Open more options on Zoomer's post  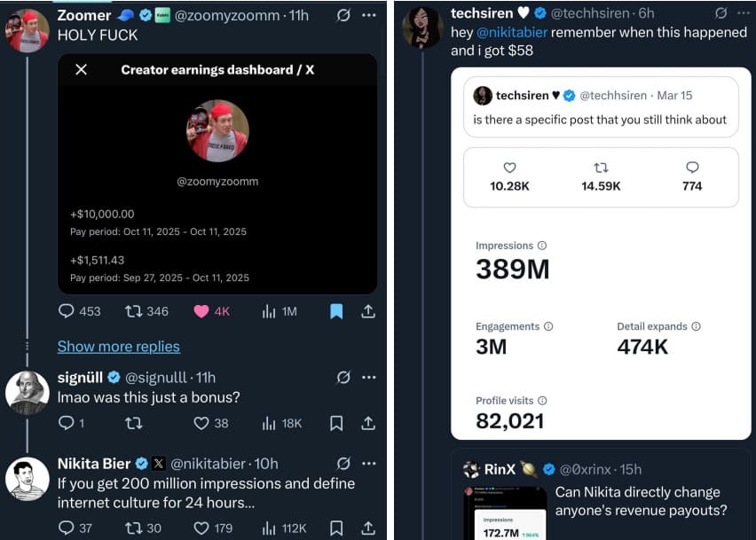click(370, 15)
